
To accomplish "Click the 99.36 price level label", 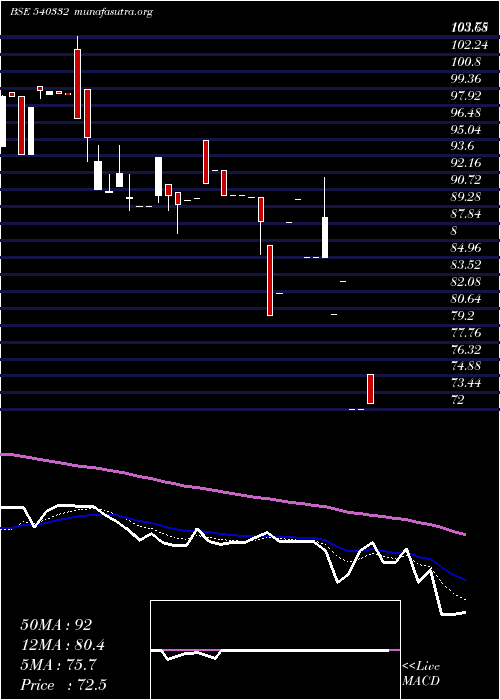I will [466, 78].
